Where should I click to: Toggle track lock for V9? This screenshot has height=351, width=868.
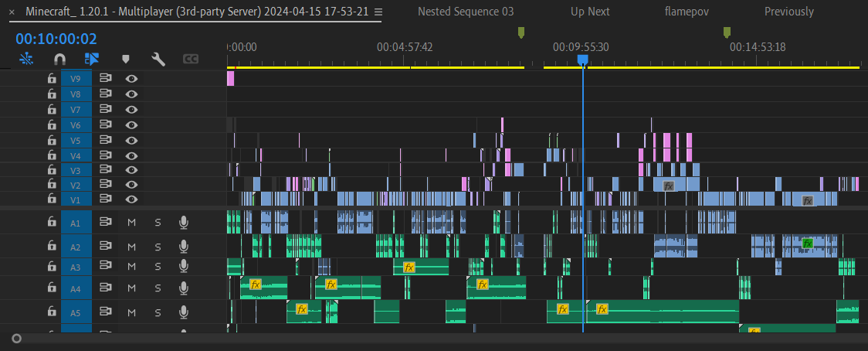(52, 79)
